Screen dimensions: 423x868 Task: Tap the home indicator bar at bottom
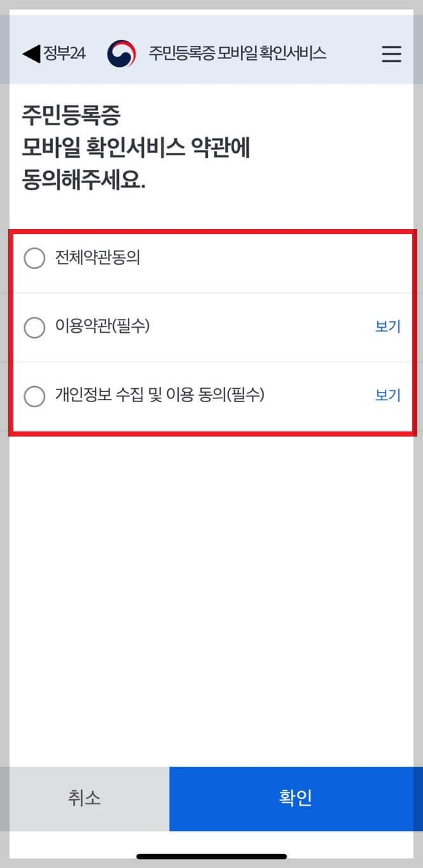[211, 857]
